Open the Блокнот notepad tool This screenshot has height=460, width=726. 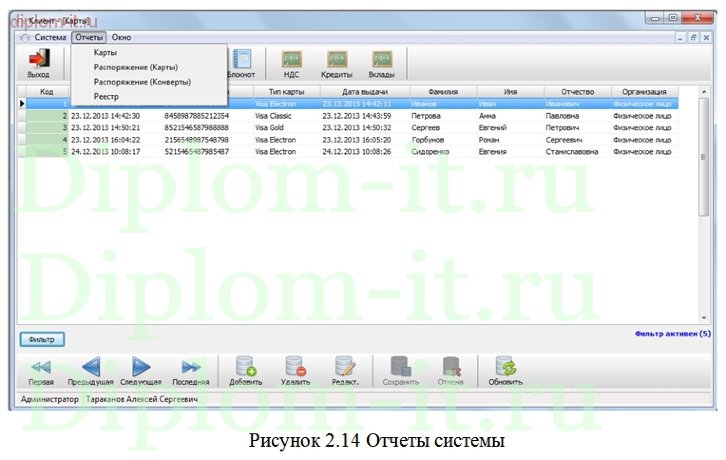[241, 62]
